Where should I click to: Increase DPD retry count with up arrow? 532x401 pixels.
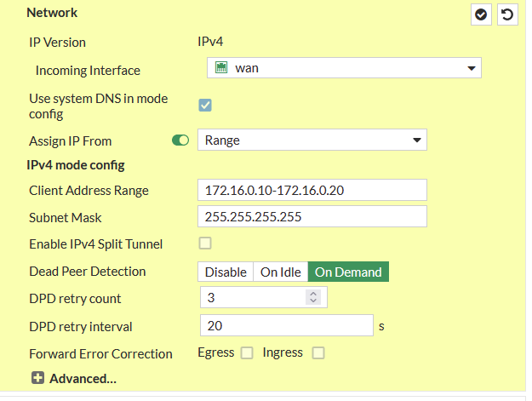tap(313, 294)
